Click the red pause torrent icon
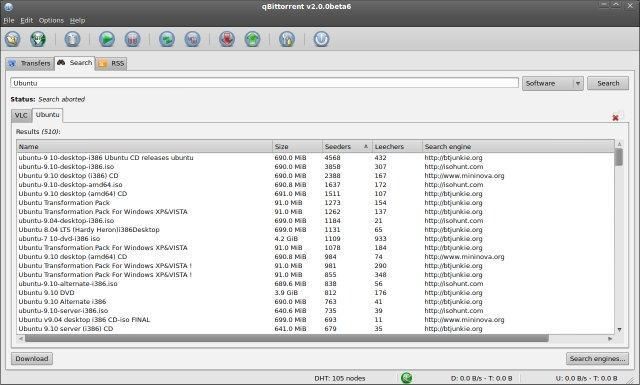This screenshot has width=640, height=385. (132, 39)
